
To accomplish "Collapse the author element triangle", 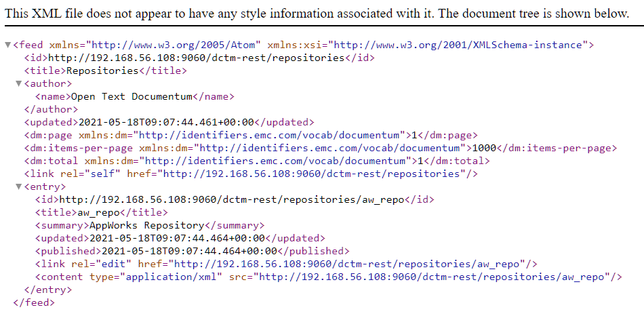I will point(18,84).
